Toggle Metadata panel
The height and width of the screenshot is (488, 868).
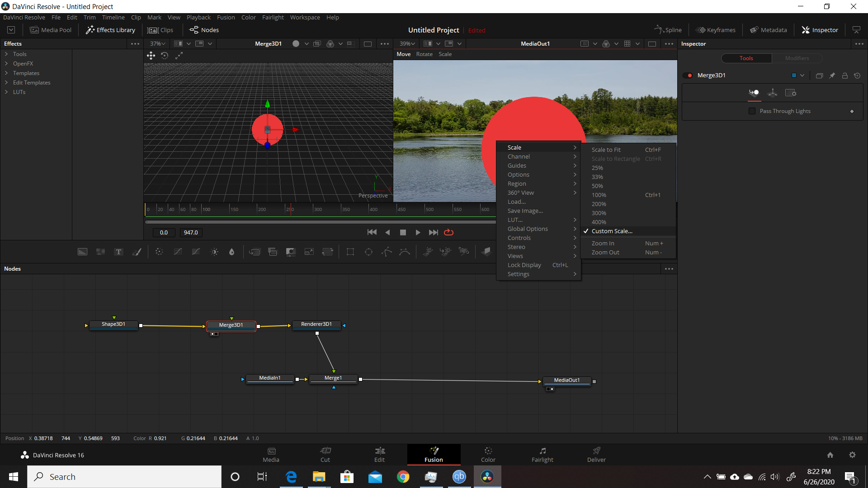pyautogui.click(x=769, y=30)
